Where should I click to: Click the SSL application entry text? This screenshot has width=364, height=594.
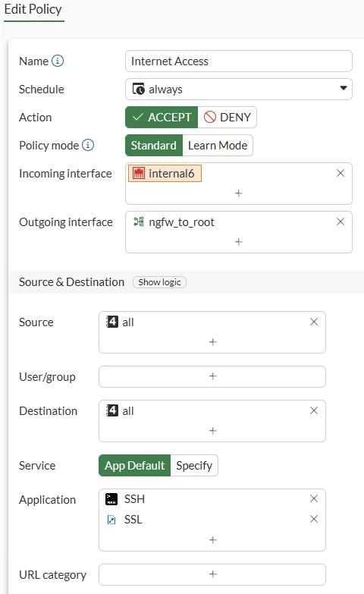(x=133, y=520)
